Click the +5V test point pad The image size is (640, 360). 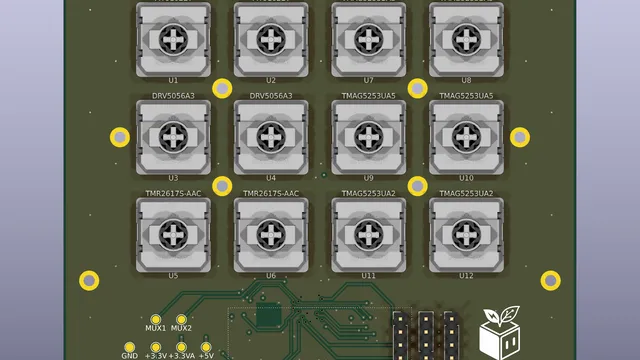pyautogui.click(x=206, y=347)
